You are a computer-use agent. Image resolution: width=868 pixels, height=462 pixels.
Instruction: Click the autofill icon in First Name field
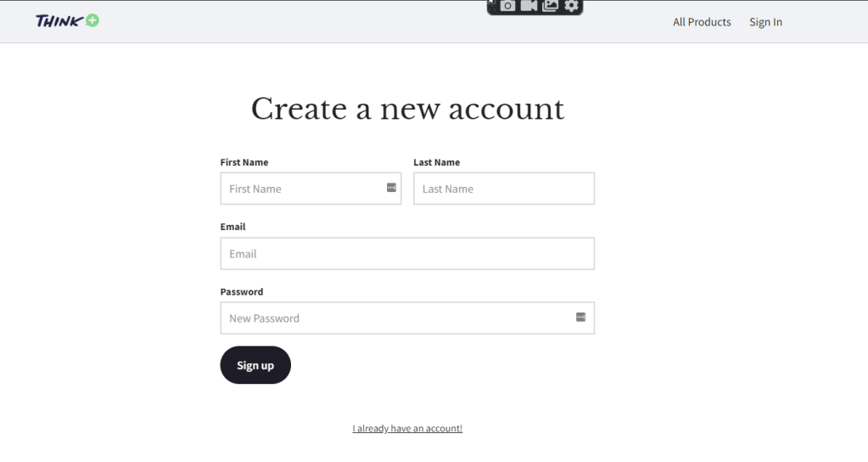pos(392,188)
